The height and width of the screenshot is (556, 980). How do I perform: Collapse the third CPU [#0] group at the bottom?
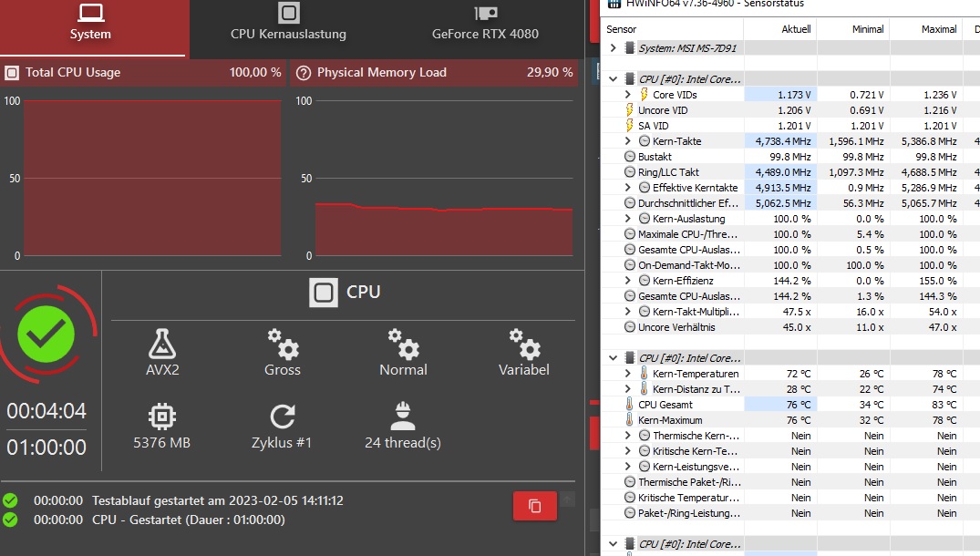coord(614,543)
